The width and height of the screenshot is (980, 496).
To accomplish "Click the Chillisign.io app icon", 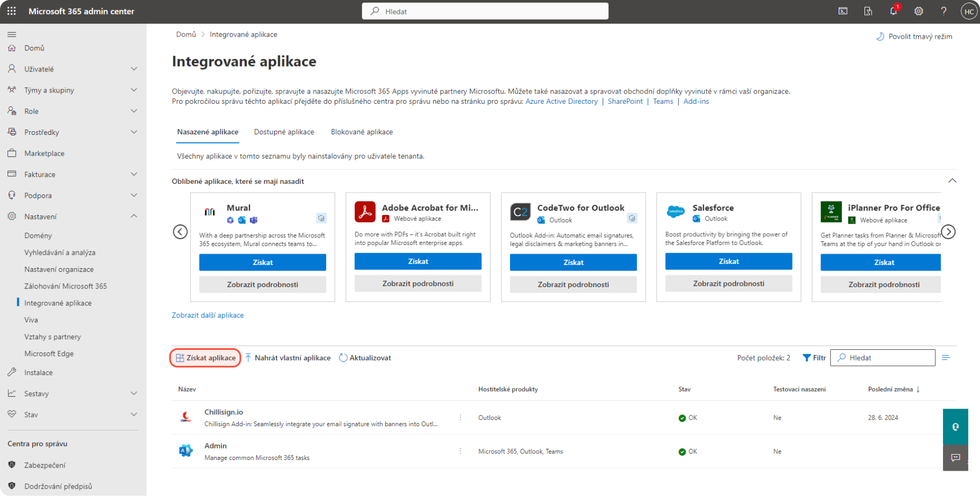I will [x=186, y=417].
